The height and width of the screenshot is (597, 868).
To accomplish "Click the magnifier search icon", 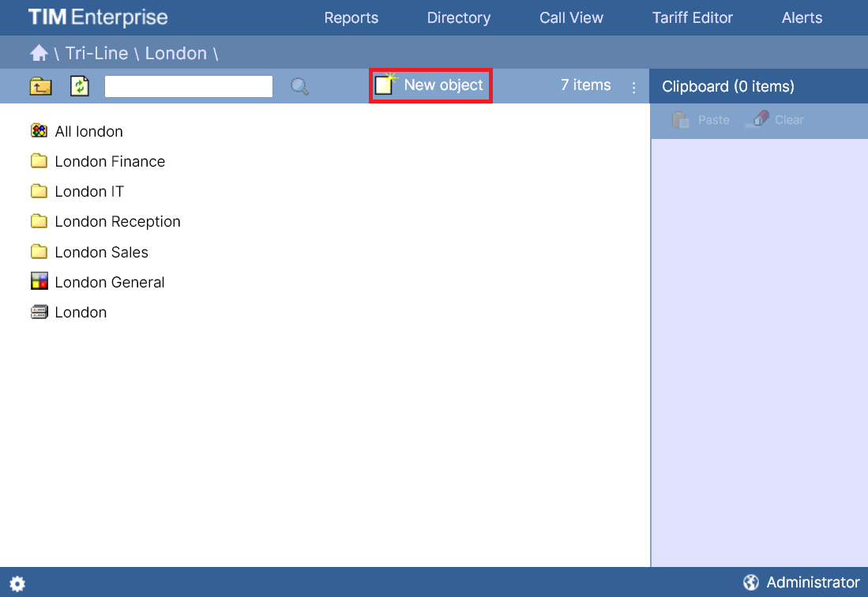I will (299, 86).
